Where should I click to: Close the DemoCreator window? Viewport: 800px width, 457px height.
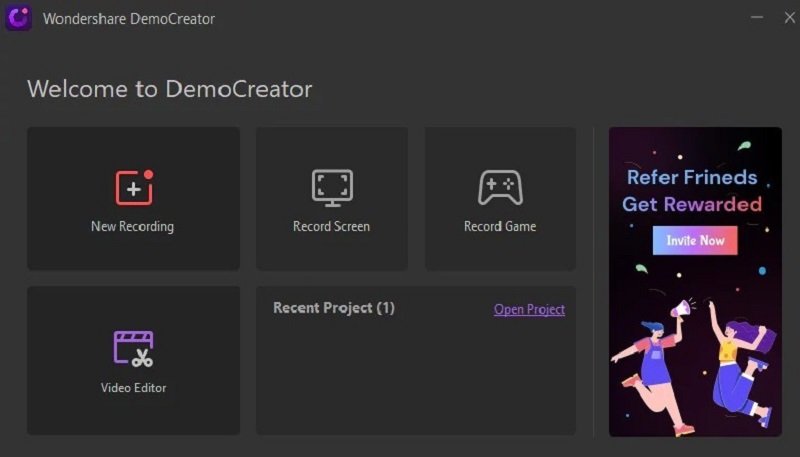pyautogui.click(x=789, y=17)
